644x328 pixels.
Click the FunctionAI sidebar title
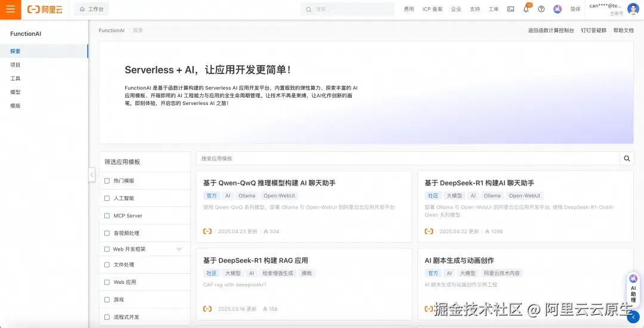(26, 33)
